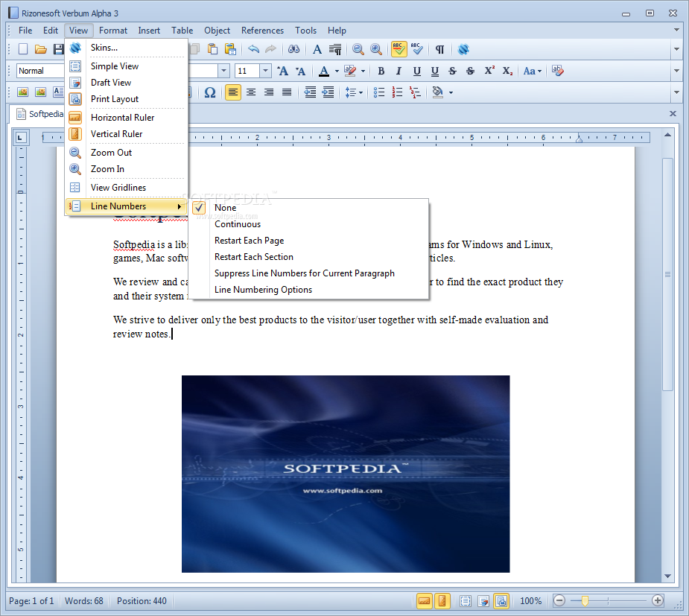Viewport: 689px width, 616px height.
Task: Click the Paste clipboard icon
Action: pos(213,49)
